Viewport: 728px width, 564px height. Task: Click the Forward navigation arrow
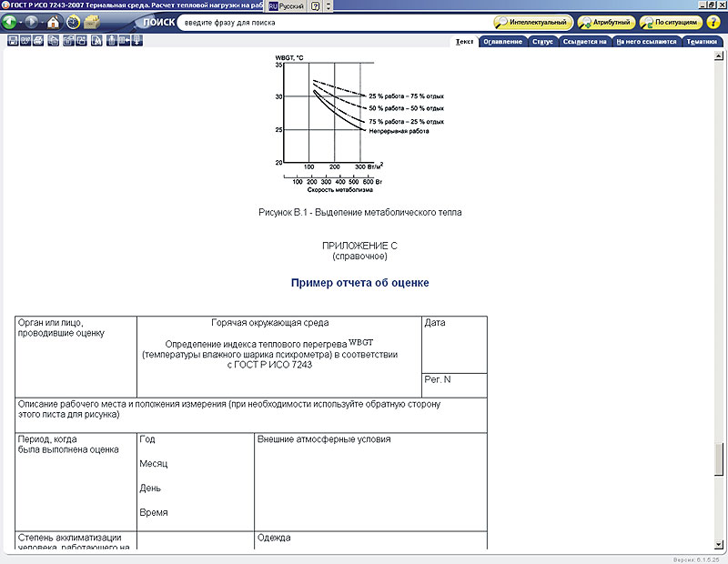point(30,22)
